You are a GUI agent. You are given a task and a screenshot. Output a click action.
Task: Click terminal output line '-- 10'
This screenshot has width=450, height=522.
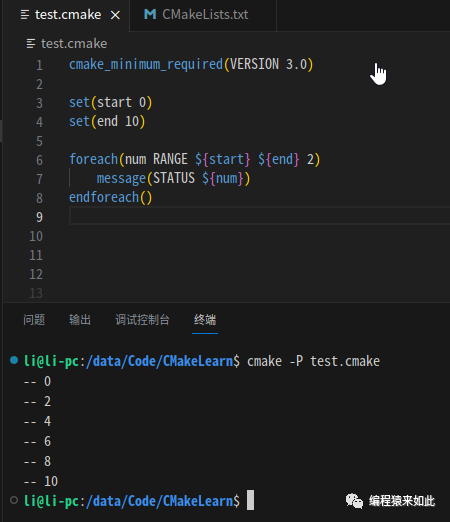coord(41,481)
